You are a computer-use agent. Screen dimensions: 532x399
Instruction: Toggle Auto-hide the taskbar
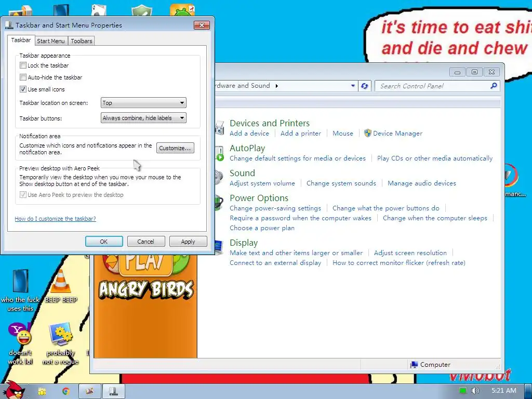(x=23, y=77)
